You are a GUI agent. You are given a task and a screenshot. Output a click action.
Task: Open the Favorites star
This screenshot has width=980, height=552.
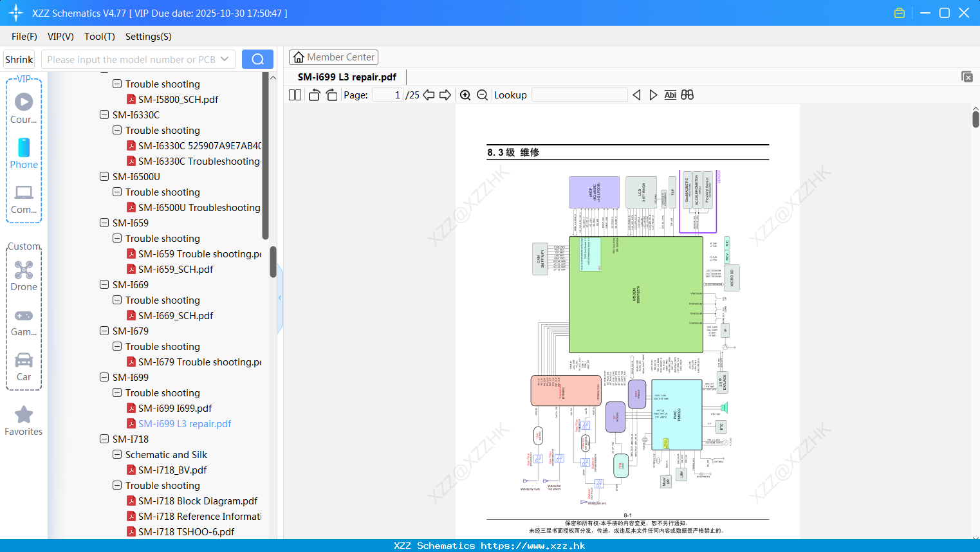pos(24,421)
